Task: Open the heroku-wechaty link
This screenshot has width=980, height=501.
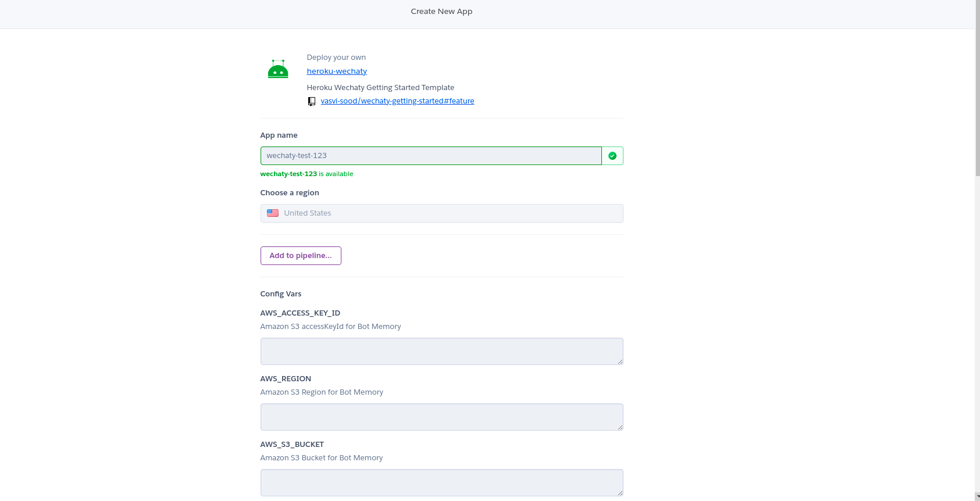Action: 337,71
